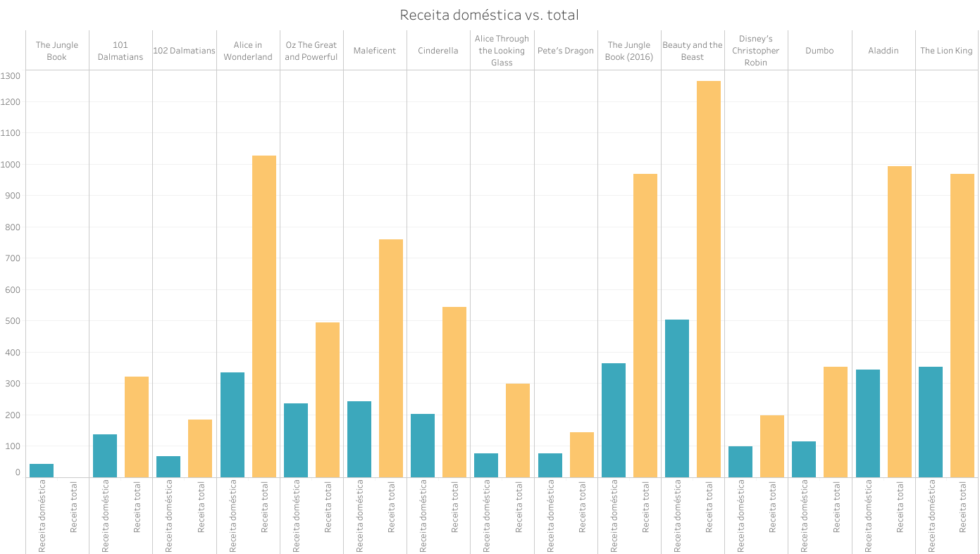Click 'The Jungle Book (2016)' header
This screenshot has height=554, width=980.
tap(629, 51)
